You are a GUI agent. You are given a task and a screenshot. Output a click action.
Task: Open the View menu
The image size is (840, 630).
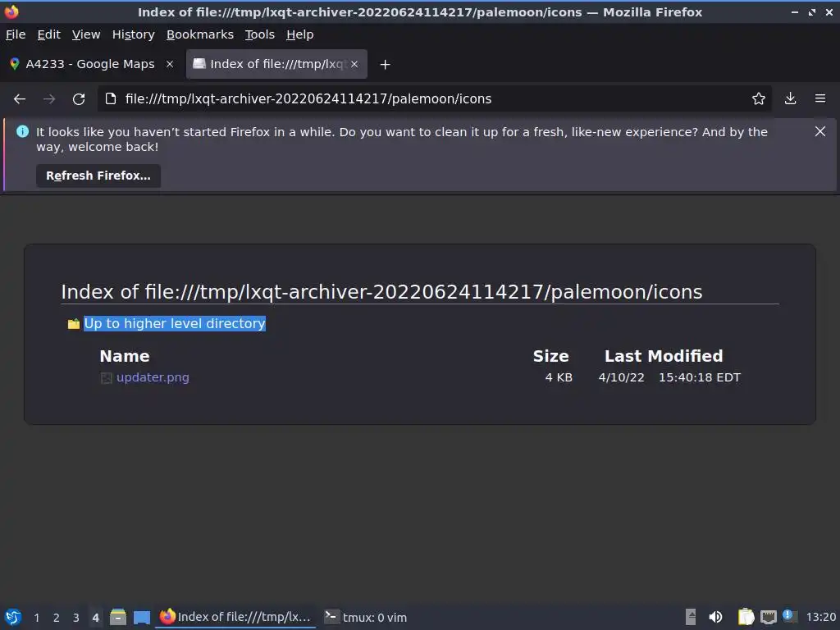pyautogui.click(x=86, y=34)
